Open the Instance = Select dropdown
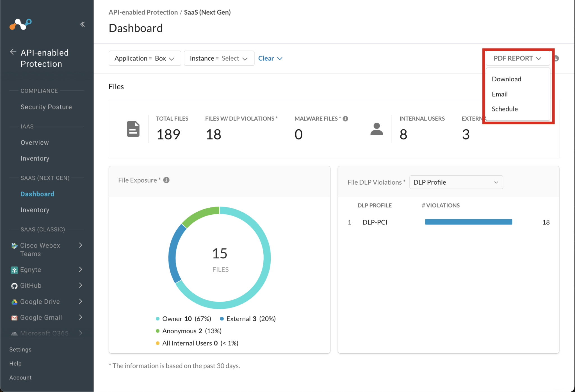Image resolution: width=575 pixels, height=392 pixels. click(219, 58)
